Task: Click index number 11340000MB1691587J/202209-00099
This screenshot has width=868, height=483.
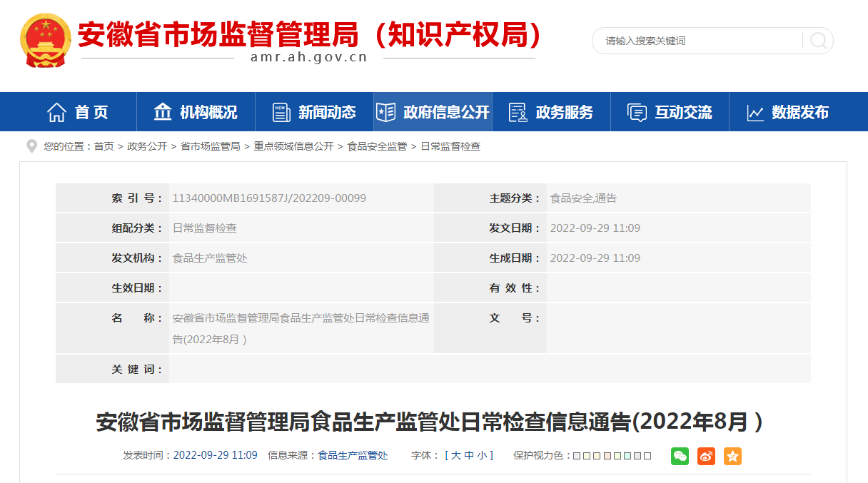Action: pyautogui.click(x=269, y=198)
